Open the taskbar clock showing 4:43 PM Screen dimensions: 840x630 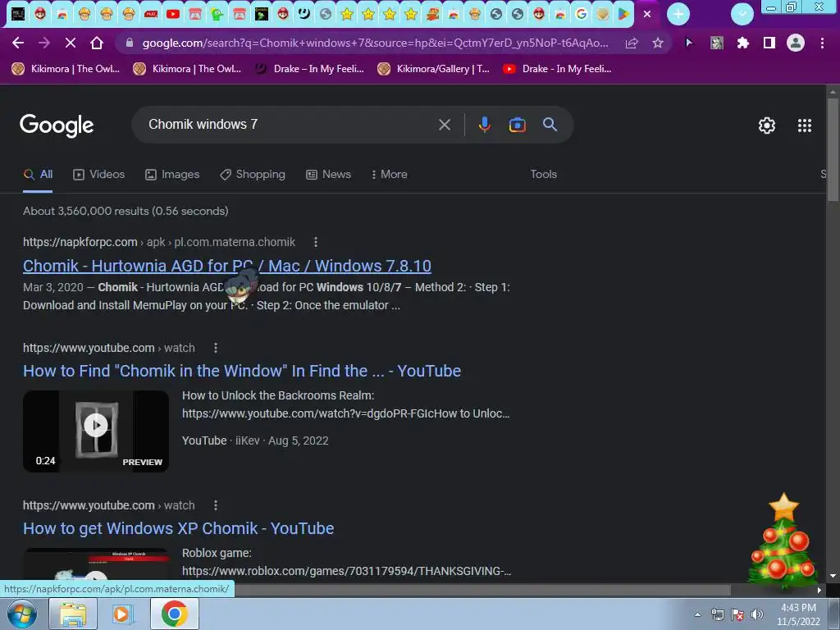798,614
